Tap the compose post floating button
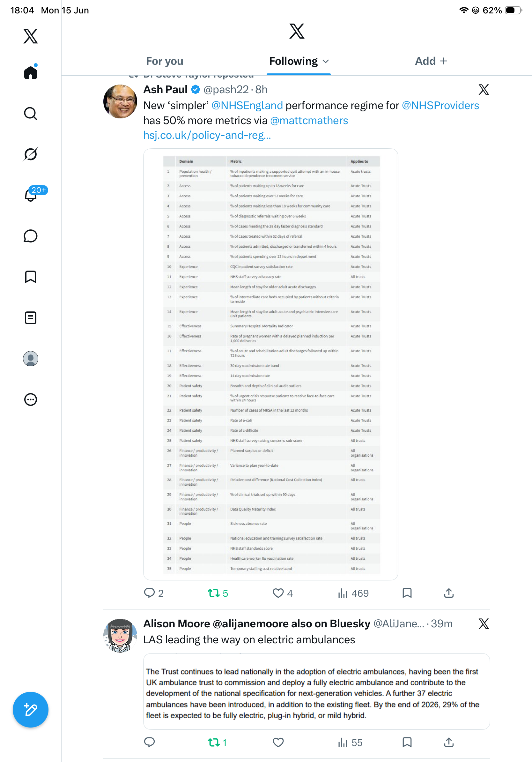 click(x=31, y=710)
